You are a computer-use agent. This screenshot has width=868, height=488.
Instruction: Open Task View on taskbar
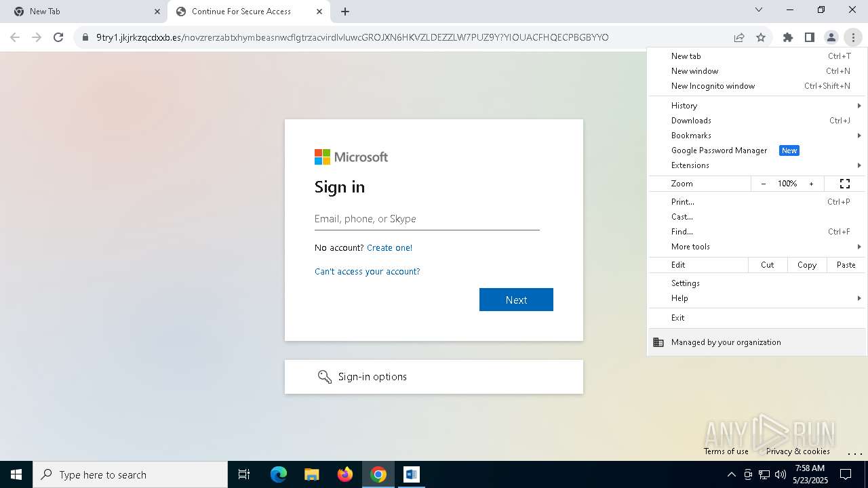[244, 474]
